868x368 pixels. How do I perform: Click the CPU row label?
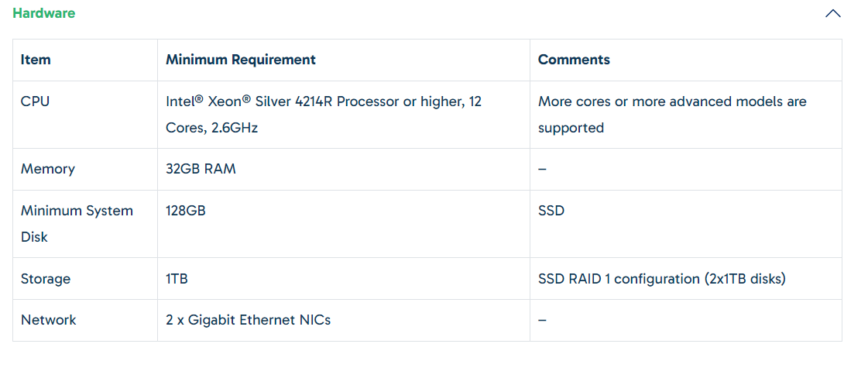coord(35,101)
